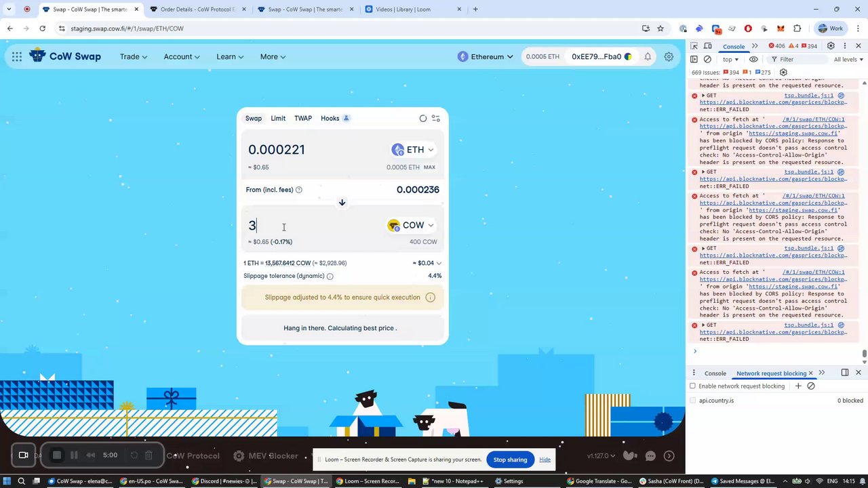The image size is (868, 488).
Task: Open the Ethereum network selector
Action: click(486, 57)
